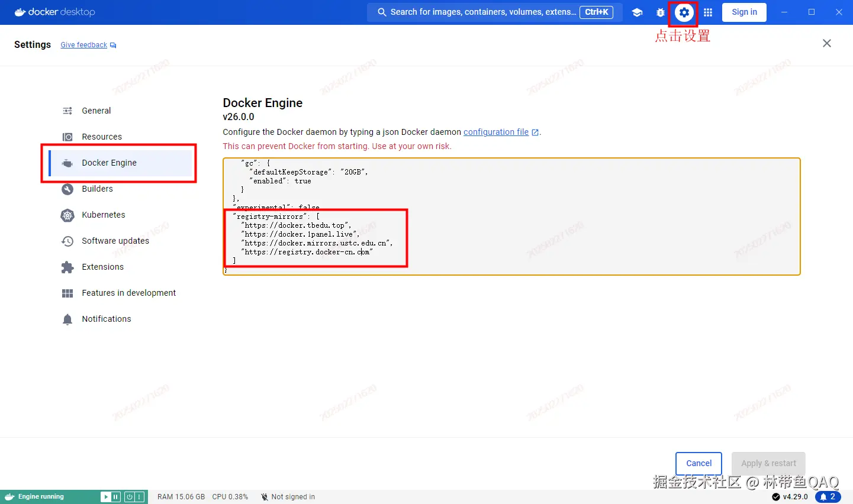Screen dimensions: 853x504
Task: Click the v26.0.0 engine version text
Action: [x=239, y=117]
